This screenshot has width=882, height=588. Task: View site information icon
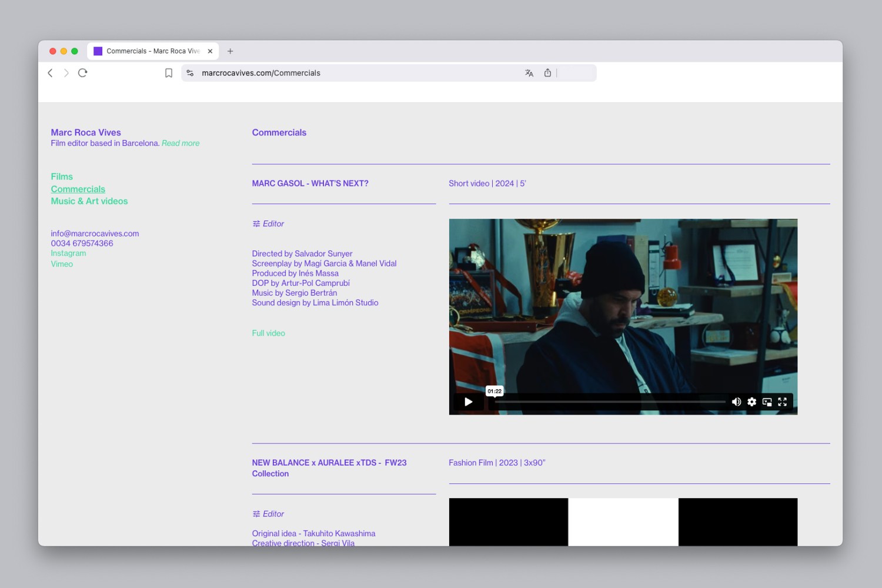190,73
